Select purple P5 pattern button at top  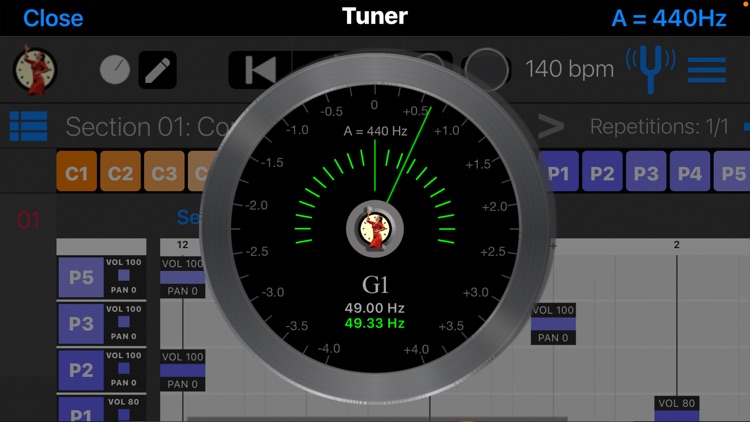(x=732, y=172)
